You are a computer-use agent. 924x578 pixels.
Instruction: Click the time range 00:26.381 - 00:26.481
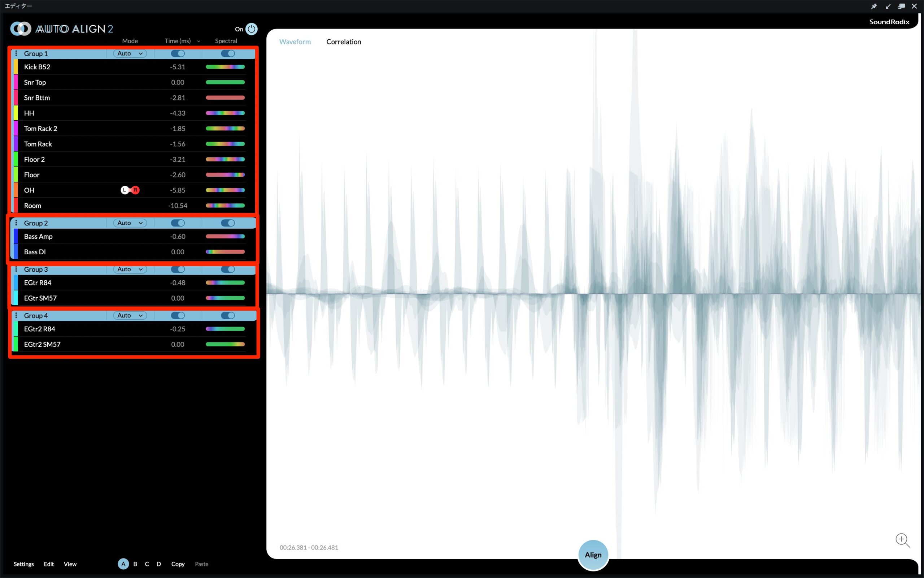click(x=309, y=547)
